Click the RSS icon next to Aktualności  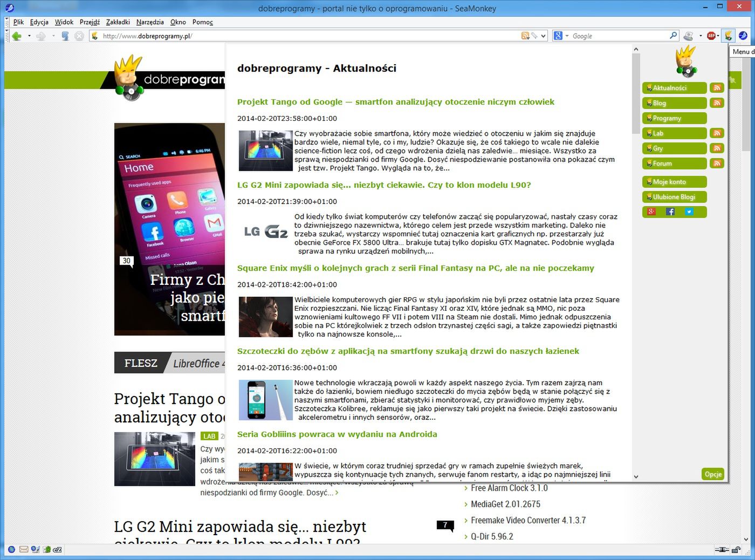click(x=717, y=88)
